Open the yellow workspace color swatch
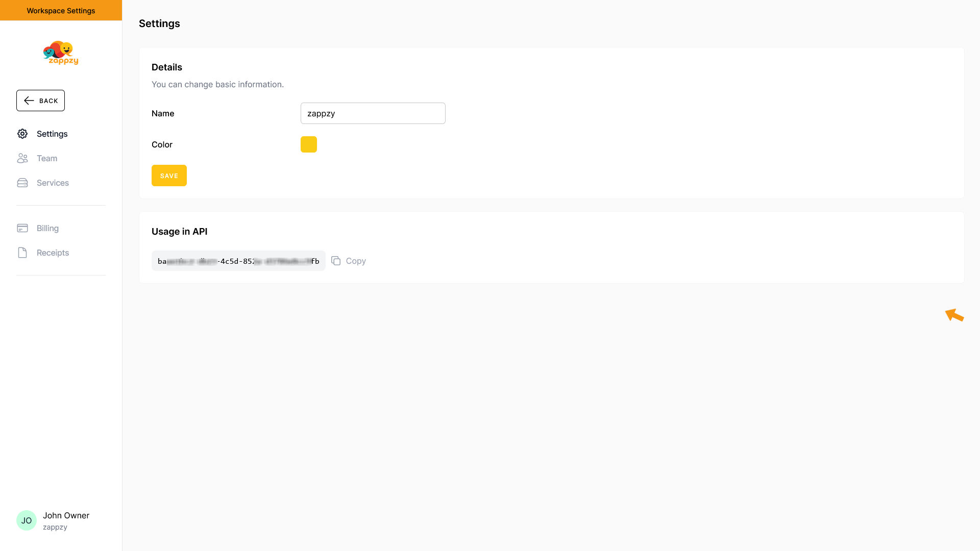Image resolution: width=980 pixels, height=551 pixels. point(309,144)
